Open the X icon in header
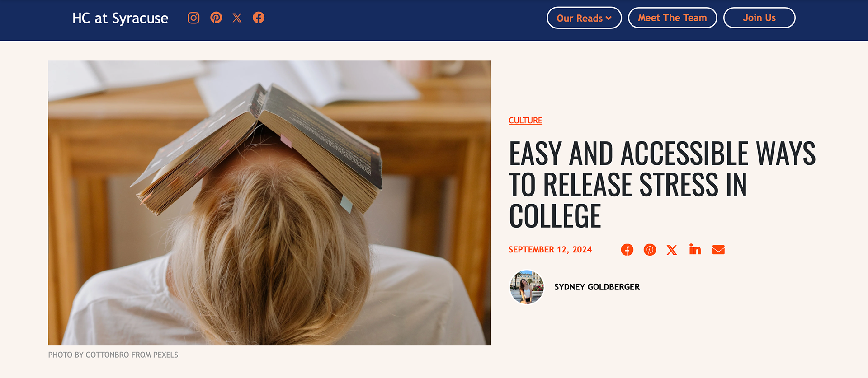 (x=237, y=18)
